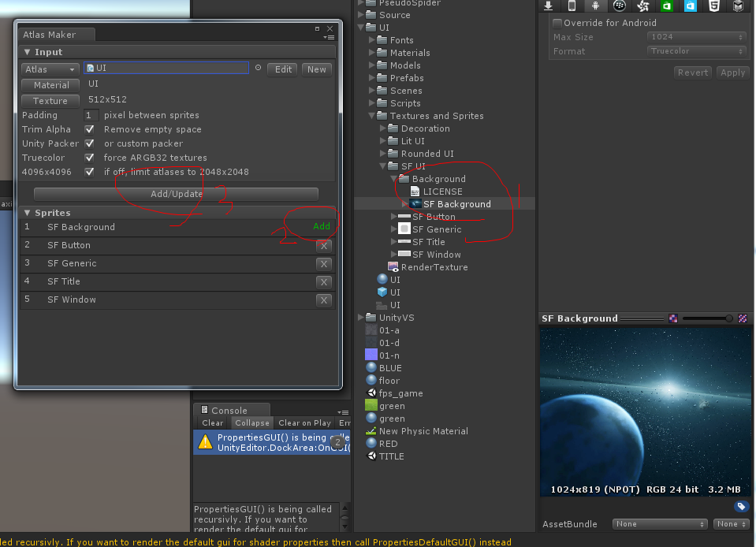Select the Android platform tab icon
756x547 pixels.
(595, 6)
